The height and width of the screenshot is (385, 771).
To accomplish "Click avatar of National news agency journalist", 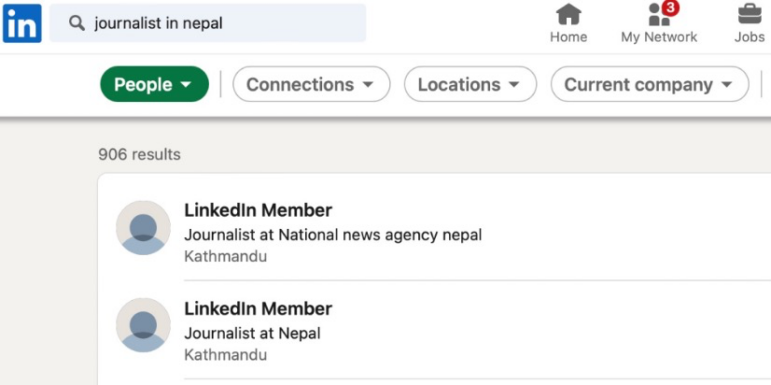I will click(143, 228).
